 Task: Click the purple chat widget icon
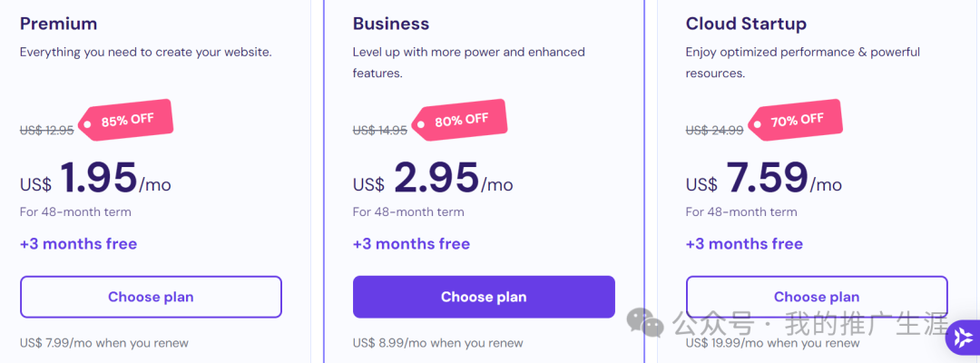click(x=963, y=338)
